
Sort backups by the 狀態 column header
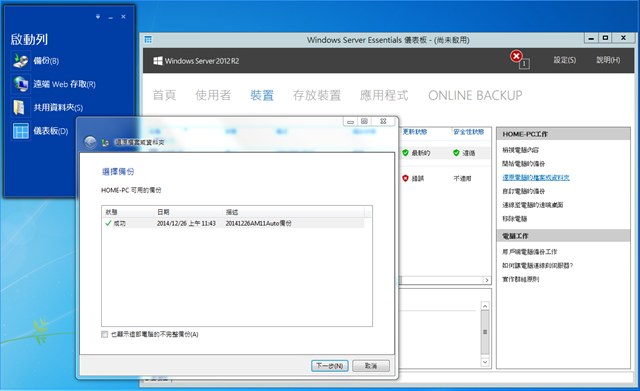(128, 212)
